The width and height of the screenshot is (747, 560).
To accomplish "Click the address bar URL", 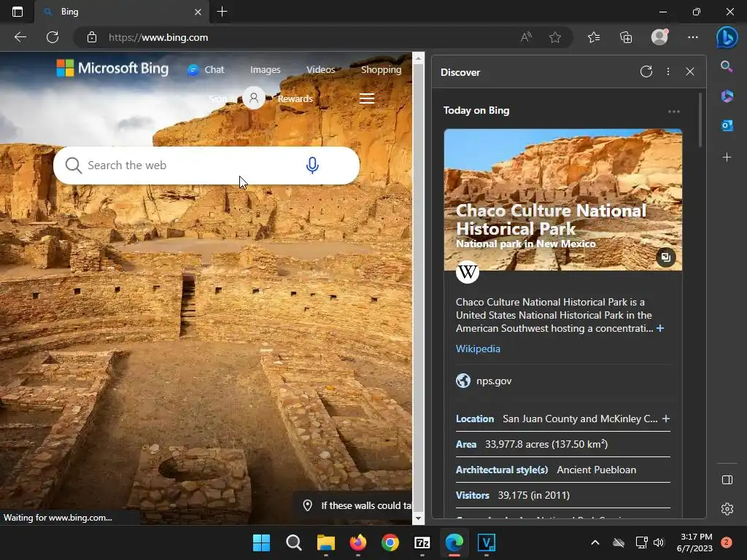I will click(x=158, y=37).
